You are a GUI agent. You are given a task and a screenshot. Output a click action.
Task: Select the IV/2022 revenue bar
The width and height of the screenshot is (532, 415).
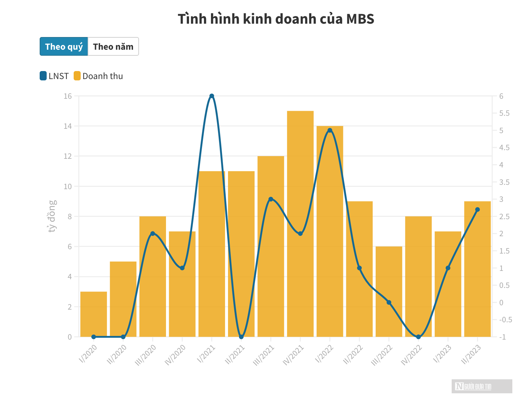(418, 277)
